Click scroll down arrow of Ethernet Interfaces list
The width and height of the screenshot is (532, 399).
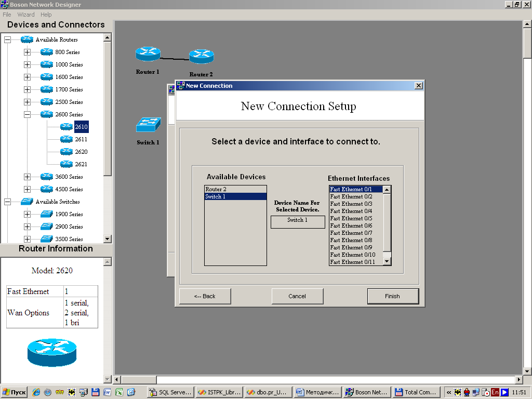387,261
